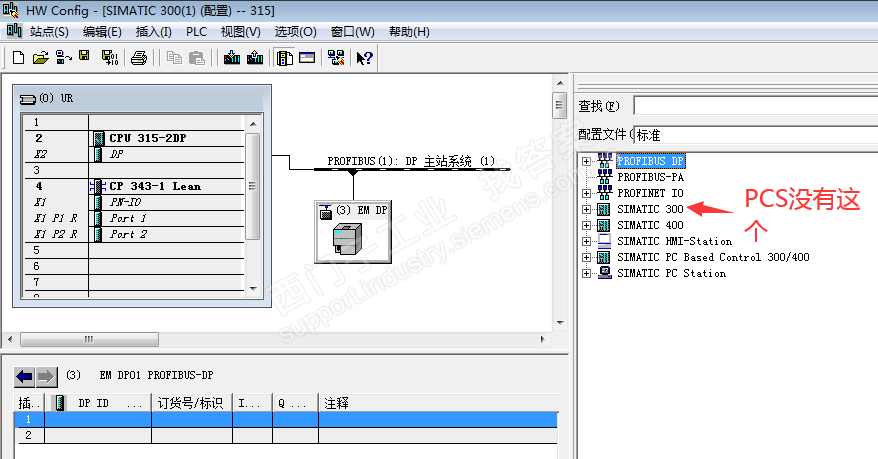Open the 选项(O) menu

pyautogui.click(x=296, y=32)
